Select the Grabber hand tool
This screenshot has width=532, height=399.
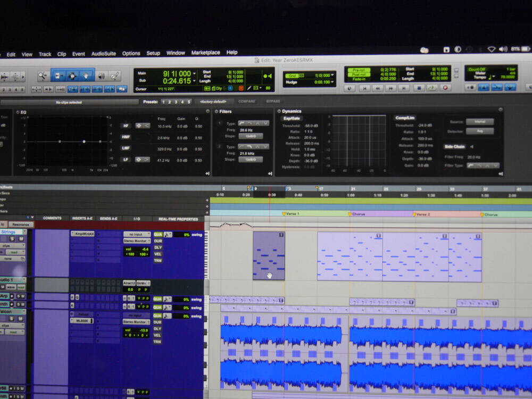[x=86, y=76]
